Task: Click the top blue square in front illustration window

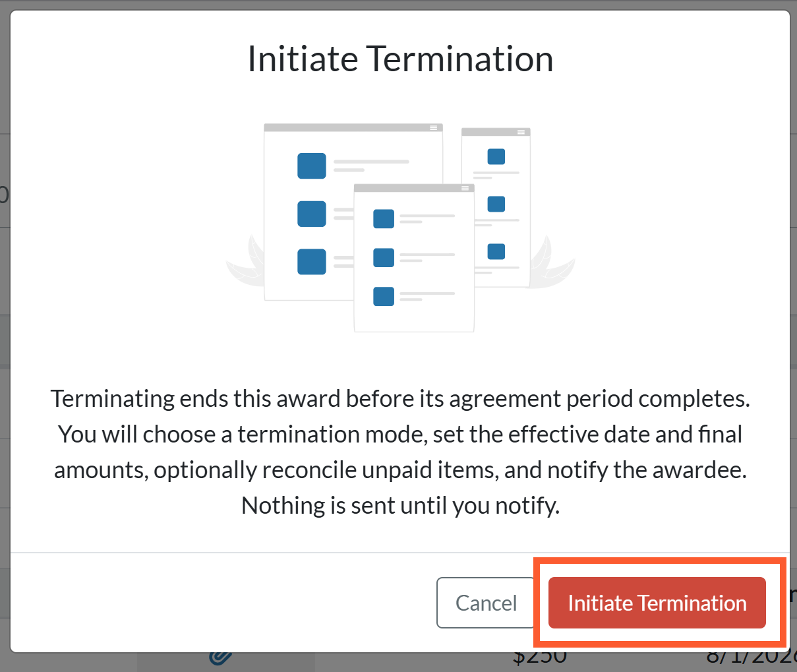Action: [384, 219]
